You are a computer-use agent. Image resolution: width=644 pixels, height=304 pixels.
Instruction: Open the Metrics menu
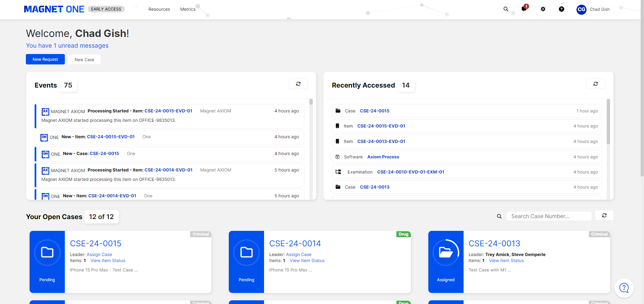(x=187, y=9)
